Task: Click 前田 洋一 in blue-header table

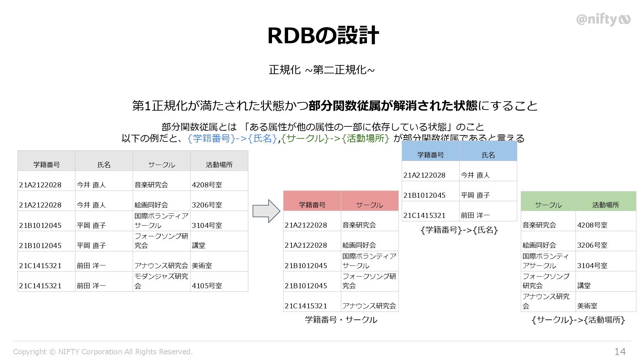Action: tap(475, 215)
